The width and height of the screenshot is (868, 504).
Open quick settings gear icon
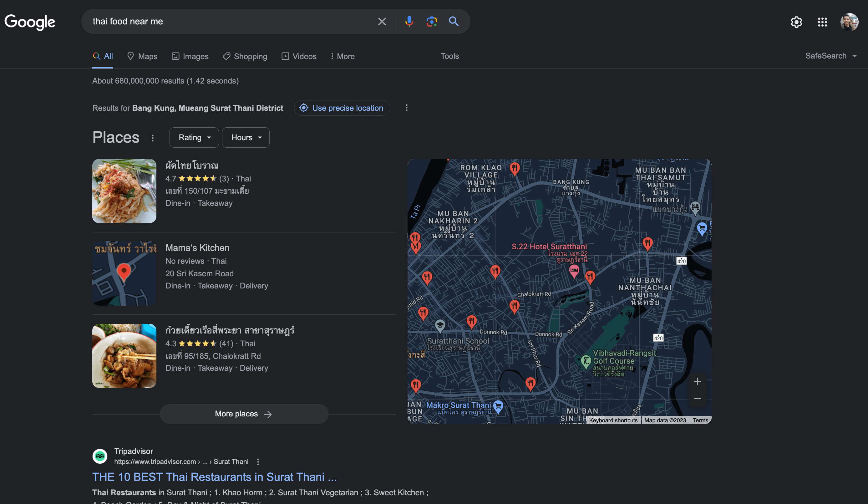796,22
